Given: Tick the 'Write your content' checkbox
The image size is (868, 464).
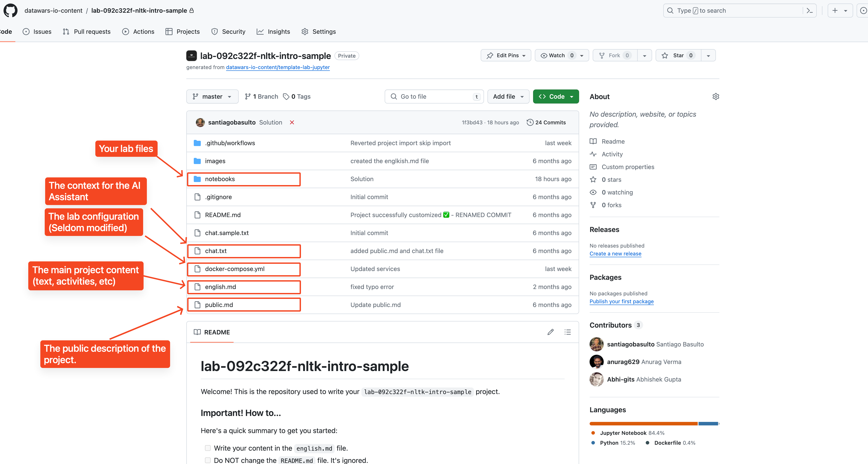Looking at the screenshot, I should point(208,448).
